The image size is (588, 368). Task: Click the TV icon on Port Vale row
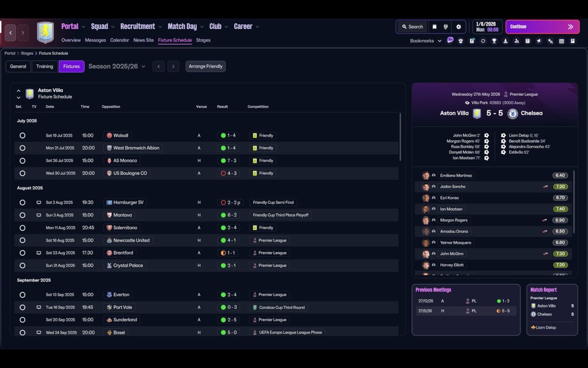click(39, 307)
